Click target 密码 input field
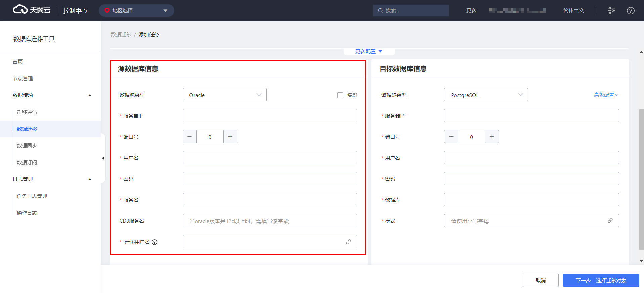644x293 pixels. [531, 179]
